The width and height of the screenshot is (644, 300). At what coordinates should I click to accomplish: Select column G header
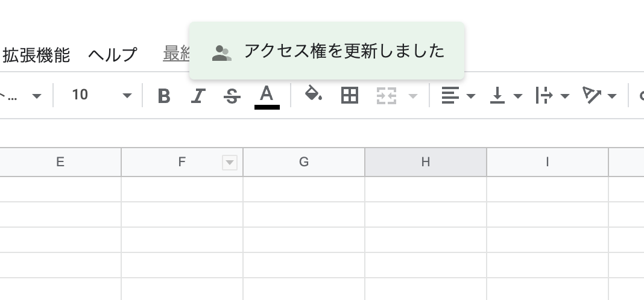point(303,162)
